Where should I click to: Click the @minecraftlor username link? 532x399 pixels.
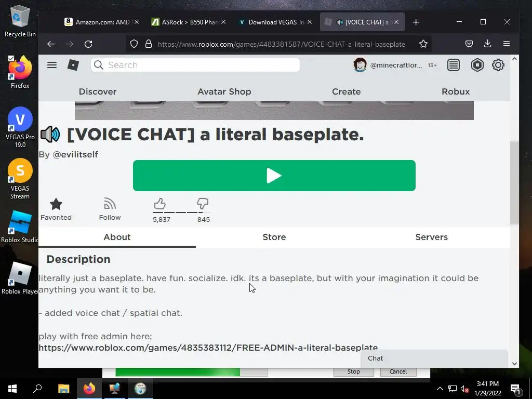coord(396,65)
